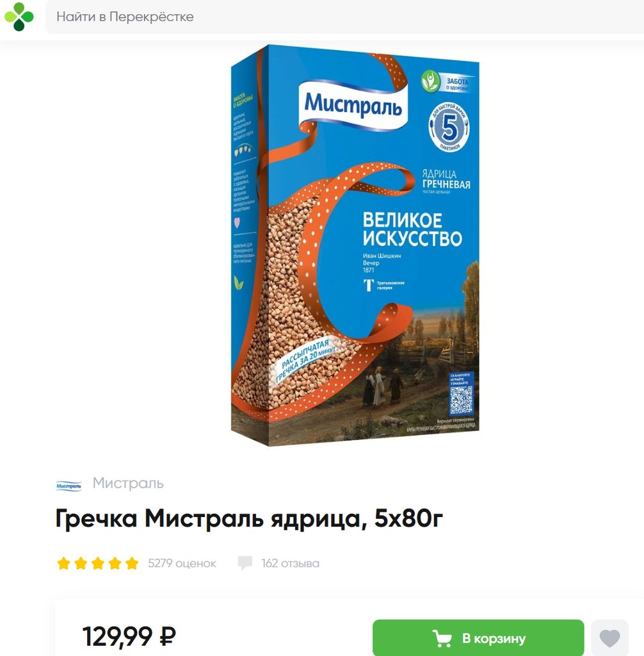The height and width of the screenshot is (656, 644).
Task: Toggle the heart favorite button
Action: pyautogui.click(x=609, y=638)
